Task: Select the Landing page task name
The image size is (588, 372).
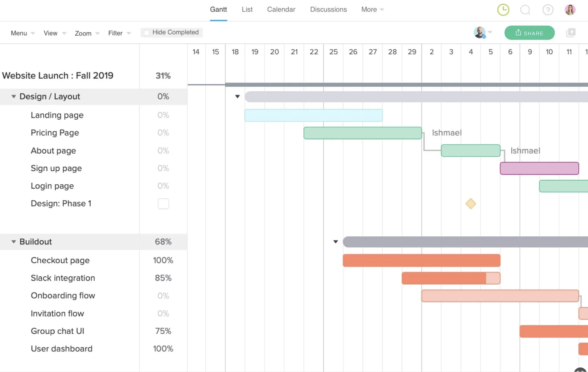Action: [57, 115]
